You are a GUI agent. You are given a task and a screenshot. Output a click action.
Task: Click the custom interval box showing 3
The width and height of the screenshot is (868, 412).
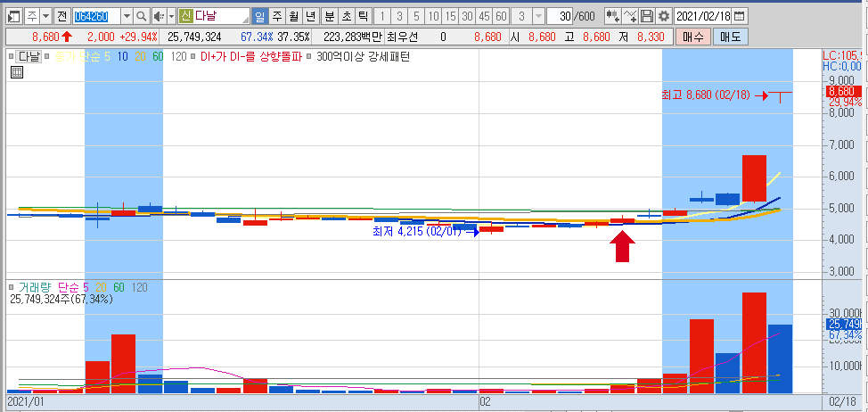coord(521,17)
